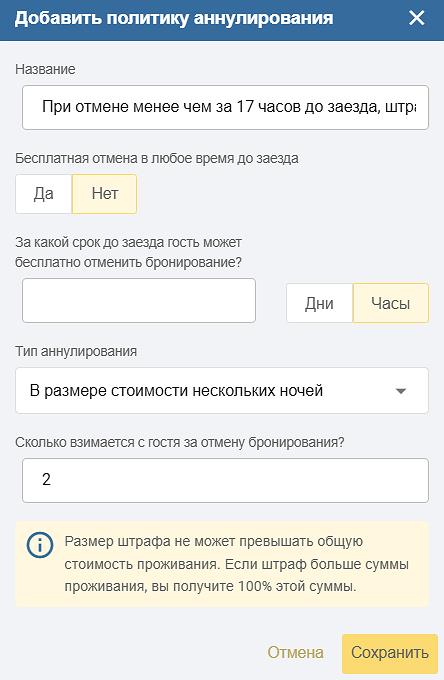Click the penalty amount field containing 2
The width and height of the screenshot is (444, 680).
[225, 481]
